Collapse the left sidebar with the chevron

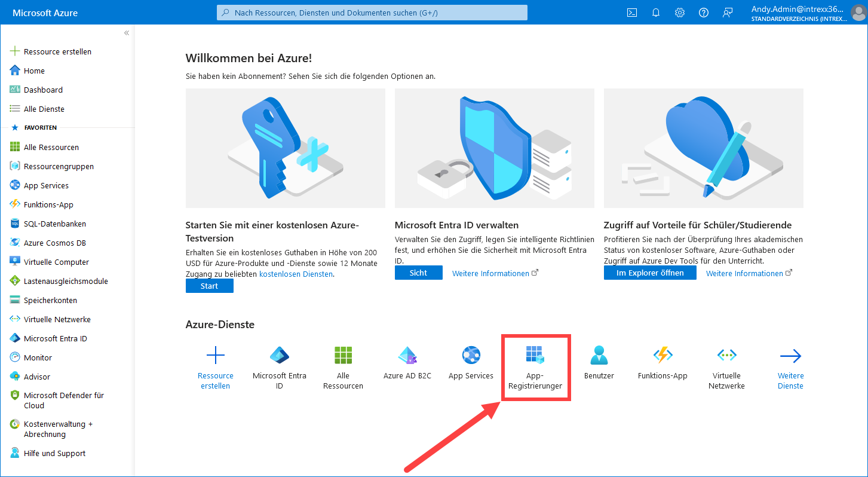tap(127, 33)
